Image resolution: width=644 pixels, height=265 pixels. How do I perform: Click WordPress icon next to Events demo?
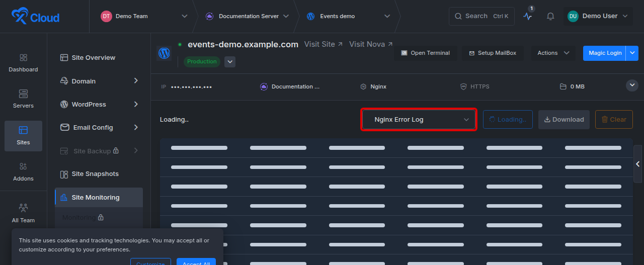pos(311,16)
